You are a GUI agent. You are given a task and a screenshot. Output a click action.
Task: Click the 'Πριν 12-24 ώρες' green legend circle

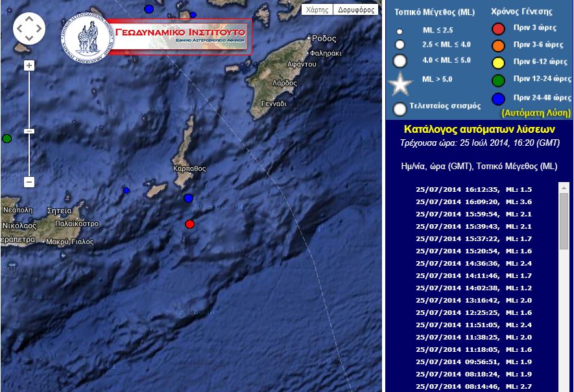[x=499, y=81]
